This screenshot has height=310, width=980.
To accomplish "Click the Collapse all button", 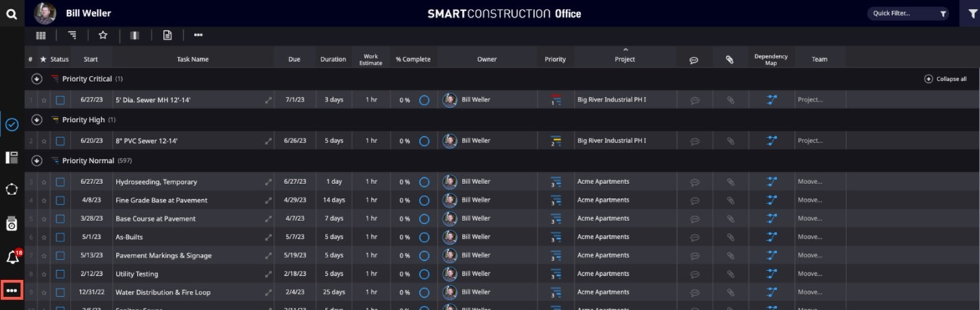I will coord(946,79).
